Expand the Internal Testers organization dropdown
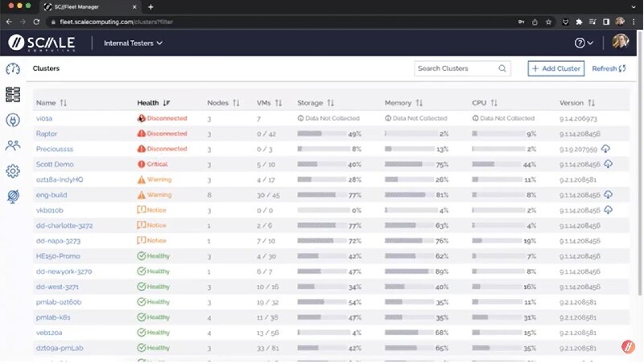Viewport: 644px width, 364px height. (133, 43)
